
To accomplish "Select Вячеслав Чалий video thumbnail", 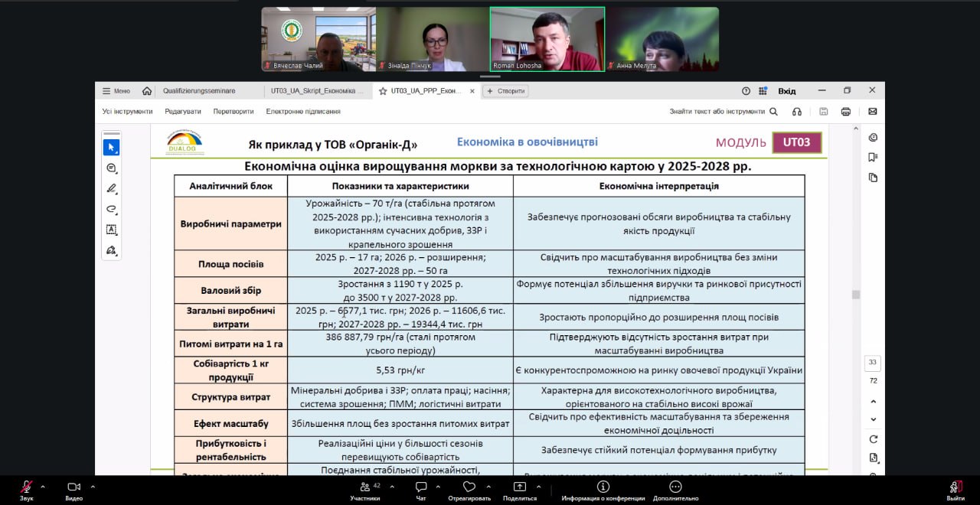I will click(x=318, y=39).
